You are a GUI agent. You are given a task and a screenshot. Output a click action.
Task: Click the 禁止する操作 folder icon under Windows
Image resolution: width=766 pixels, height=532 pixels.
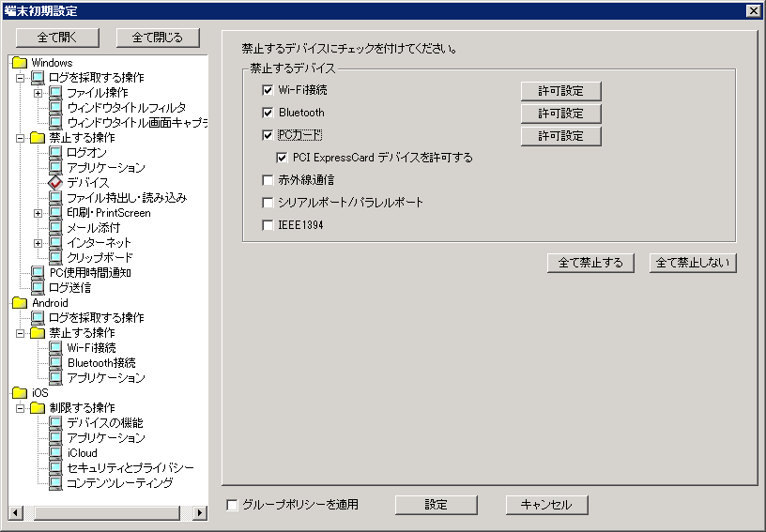pos(38,138)
